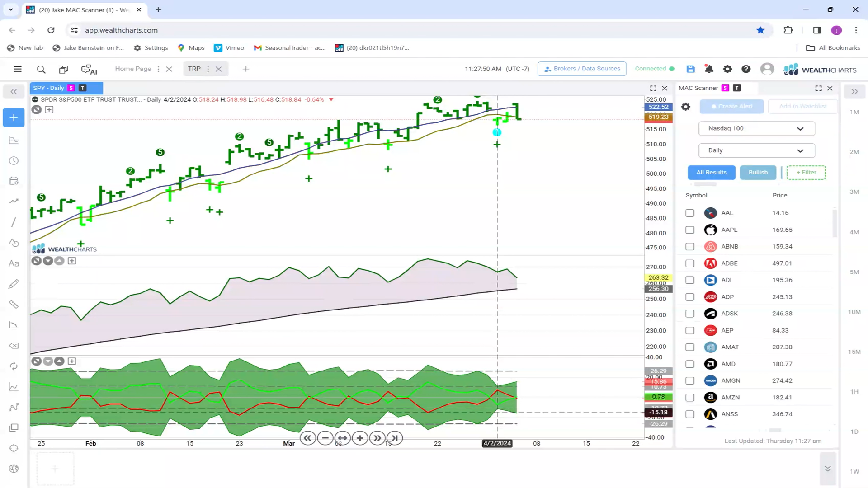The height and width of the screenshot is (488, 868).
Task: Maximize the MAC Scanner panel
Action: pyautogui.click(x=818, y=88)
